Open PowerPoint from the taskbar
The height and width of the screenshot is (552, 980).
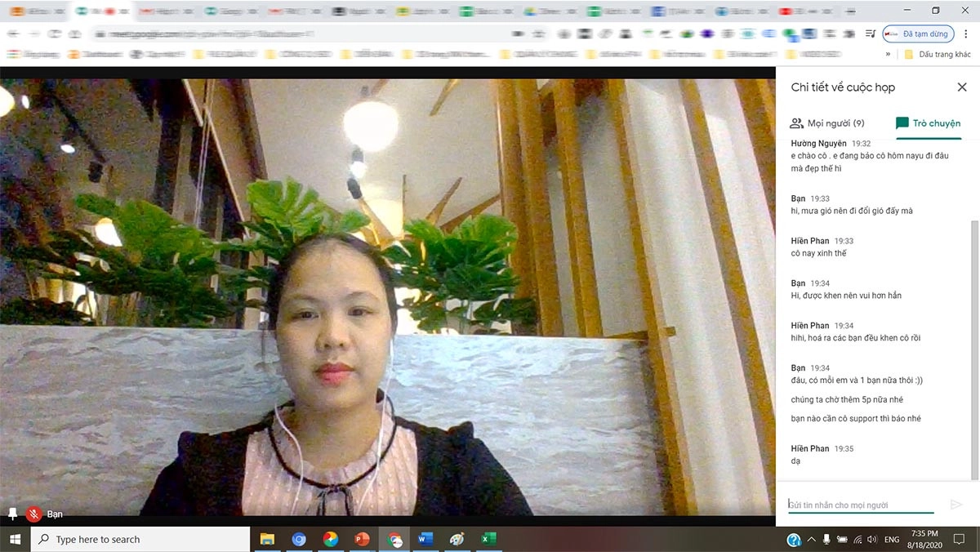363,539
